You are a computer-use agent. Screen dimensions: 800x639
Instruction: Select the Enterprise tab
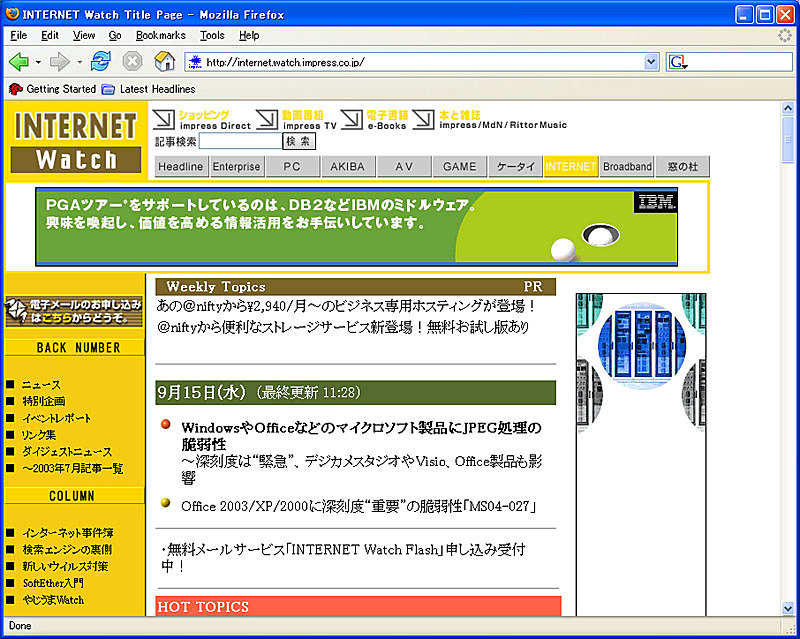(x=236, y=166)
